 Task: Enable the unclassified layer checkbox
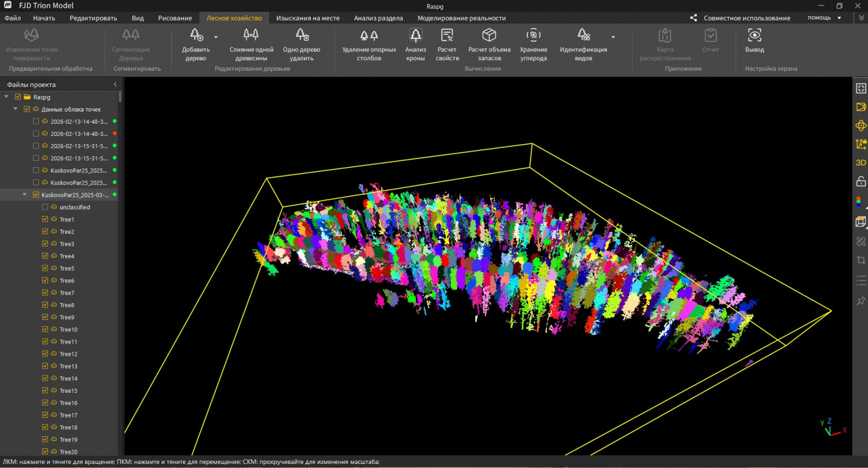click(x=45, y=207)
